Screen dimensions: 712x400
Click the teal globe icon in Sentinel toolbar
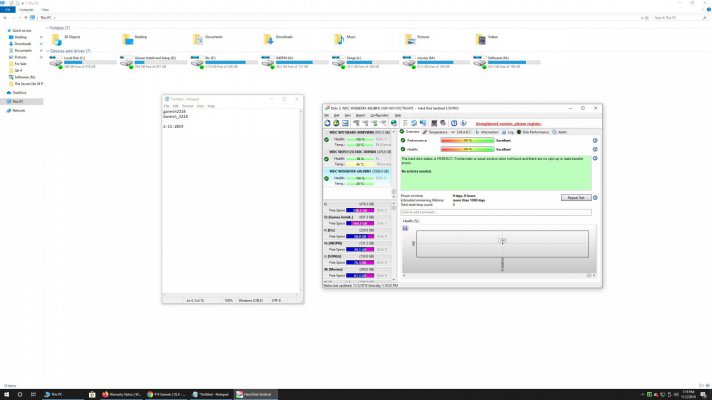coord(394,123)
